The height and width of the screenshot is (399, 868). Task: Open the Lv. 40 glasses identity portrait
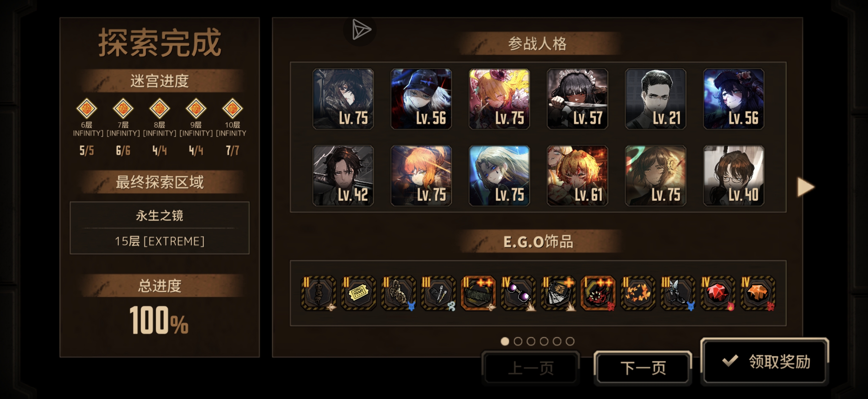point(734,176)
